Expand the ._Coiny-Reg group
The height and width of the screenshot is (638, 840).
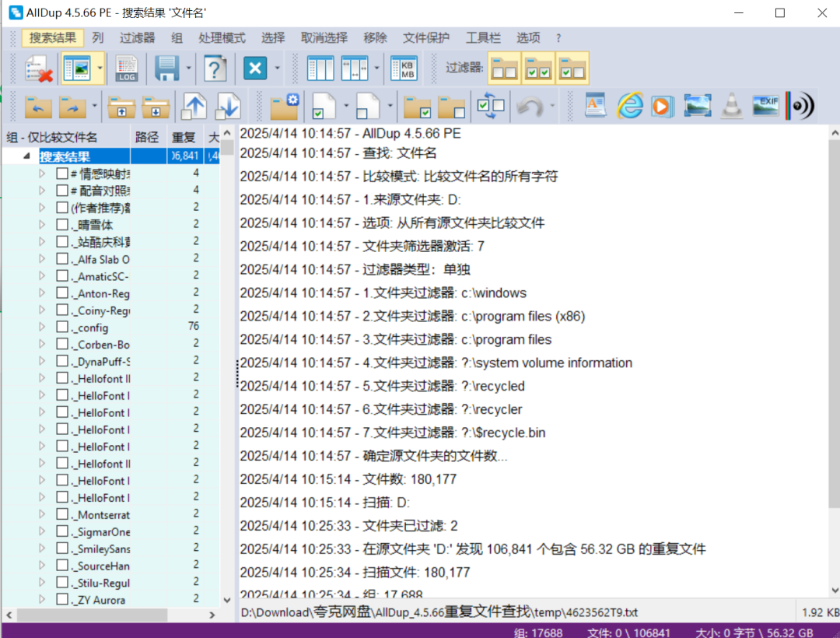[42, 310]
